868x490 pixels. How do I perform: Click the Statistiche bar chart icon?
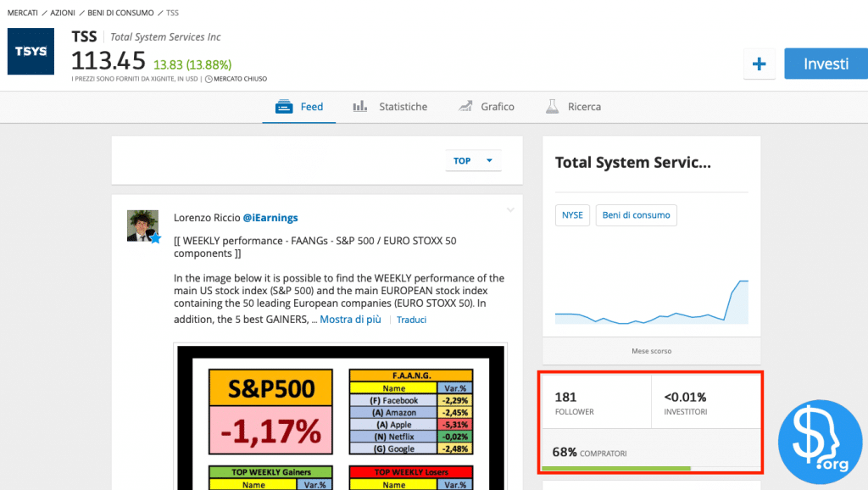(359, 106)
